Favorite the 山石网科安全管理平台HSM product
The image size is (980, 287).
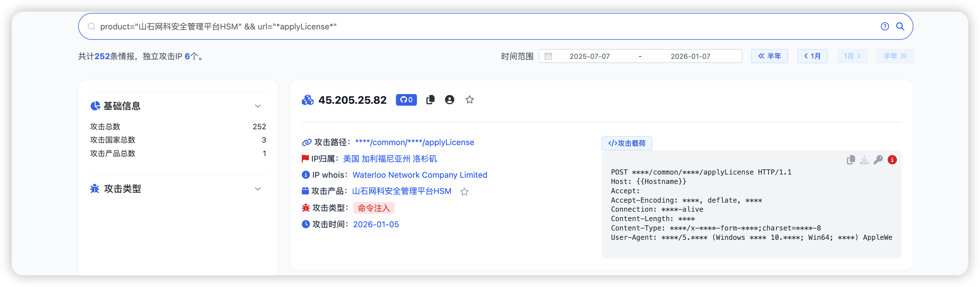[464, 192]
